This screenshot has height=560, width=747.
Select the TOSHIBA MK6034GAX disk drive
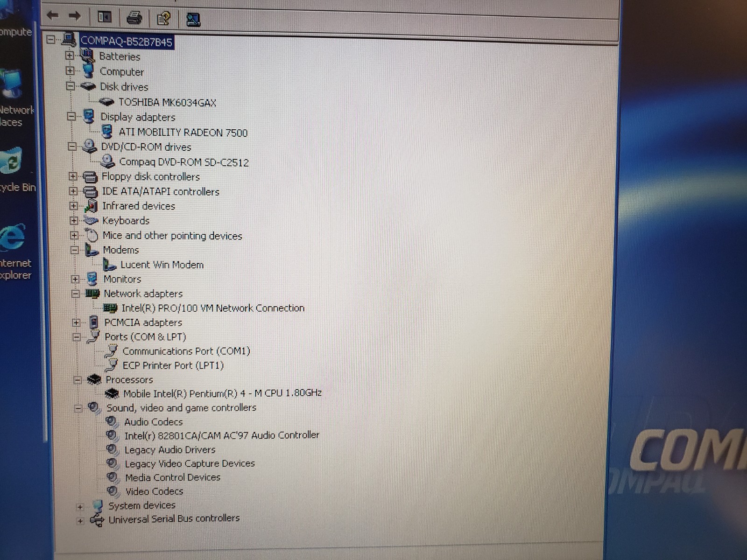tap(167, 102)
